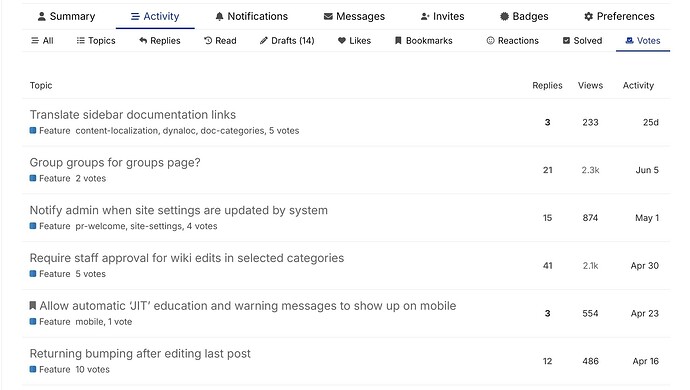Image resolution: width=690 pixels, height=390 pixels.
Task: Open 'Allow automatic JIT education' topic
Action: [x=248, y=306]
